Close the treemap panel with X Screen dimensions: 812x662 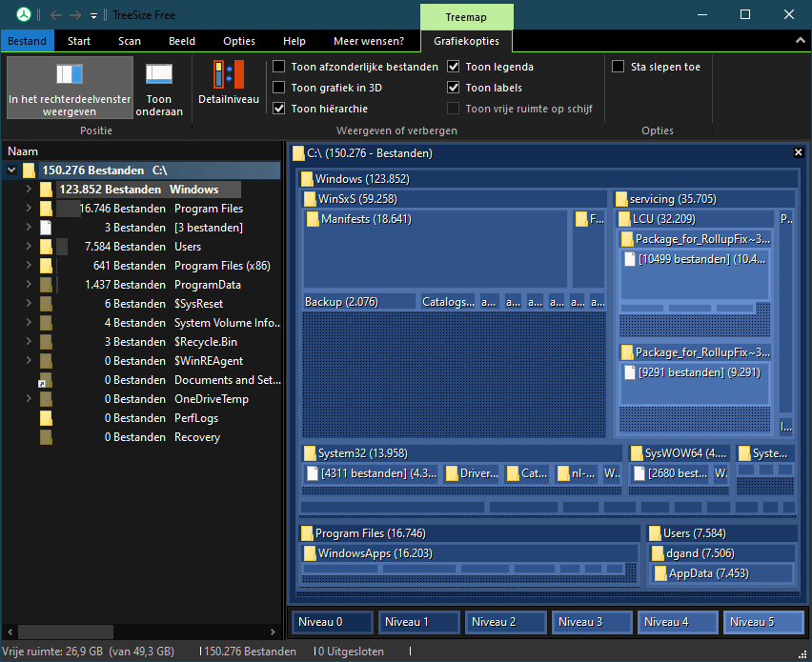798,152
